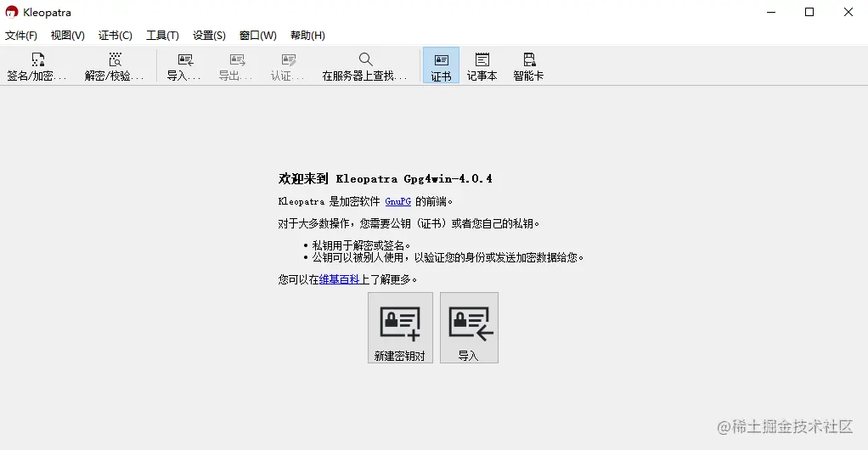Open the 签名/加密 toolbar action
The height and width of the screenshot is (450, 868).
pos(37,66)
